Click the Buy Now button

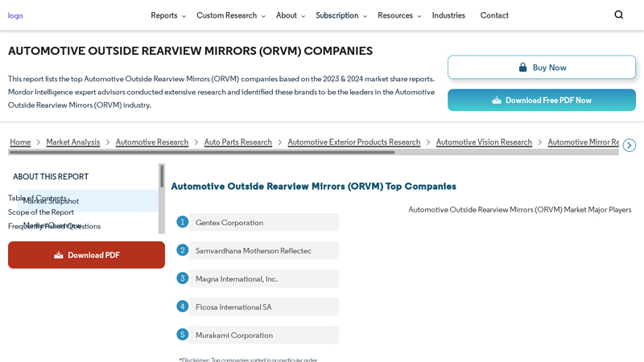click(542, 68)
